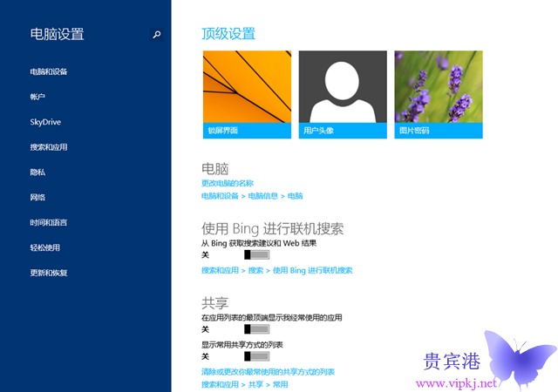This screenshot has width=558, height=392.
Task: Follow 搜索和应用 > 共享 > 常用 link
Action: tap(245, 384)
